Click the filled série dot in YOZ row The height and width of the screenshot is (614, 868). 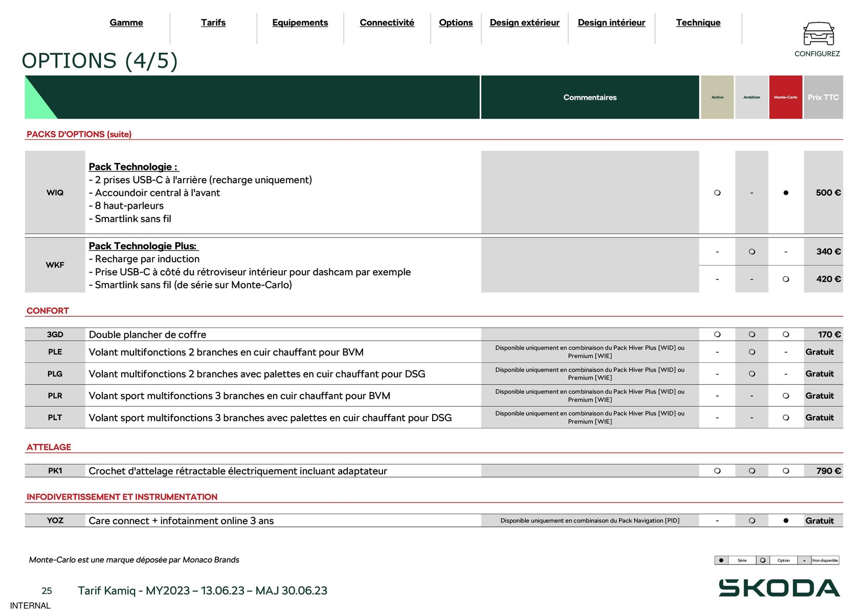786,521
